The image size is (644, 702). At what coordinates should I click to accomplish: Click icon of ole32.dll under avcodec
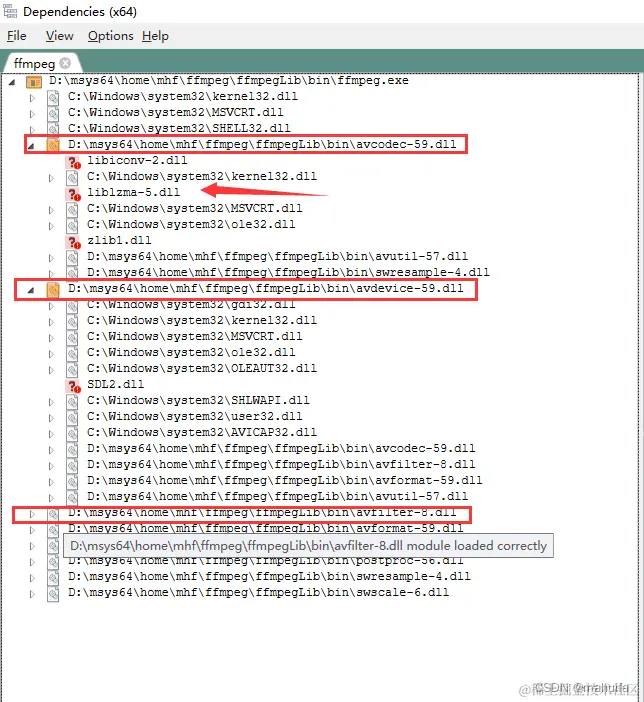pyautogui.click(x=72, y=225)
